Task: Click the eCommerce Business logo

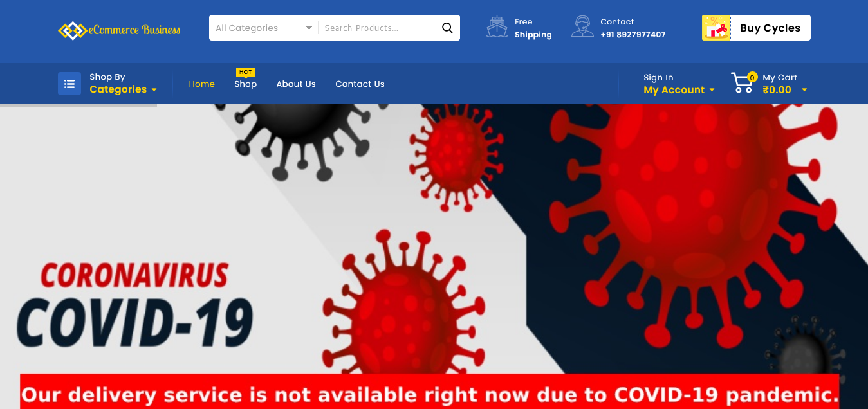Action: coord(120,30)
